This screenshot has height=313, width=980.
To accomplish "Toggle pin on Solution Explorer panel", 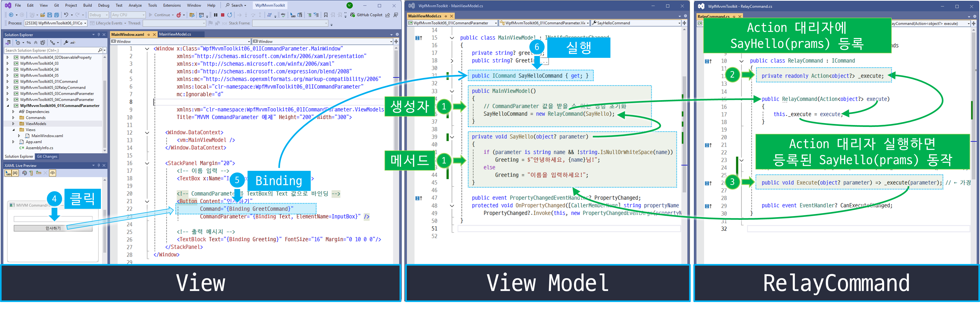I will (98, 35).
